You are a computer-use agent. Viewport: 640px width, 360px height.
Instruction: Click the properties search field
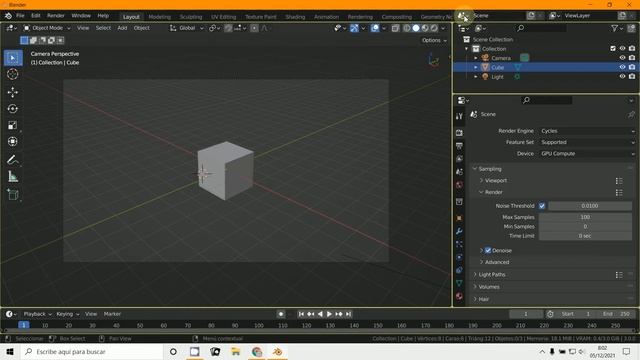[x=547, y=100]
